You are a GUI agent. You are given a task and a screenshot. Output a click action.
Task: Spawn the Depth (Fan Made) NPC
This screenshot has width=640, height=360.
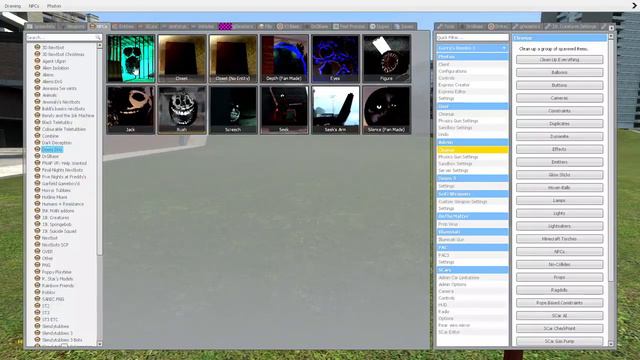coord(284,59)
